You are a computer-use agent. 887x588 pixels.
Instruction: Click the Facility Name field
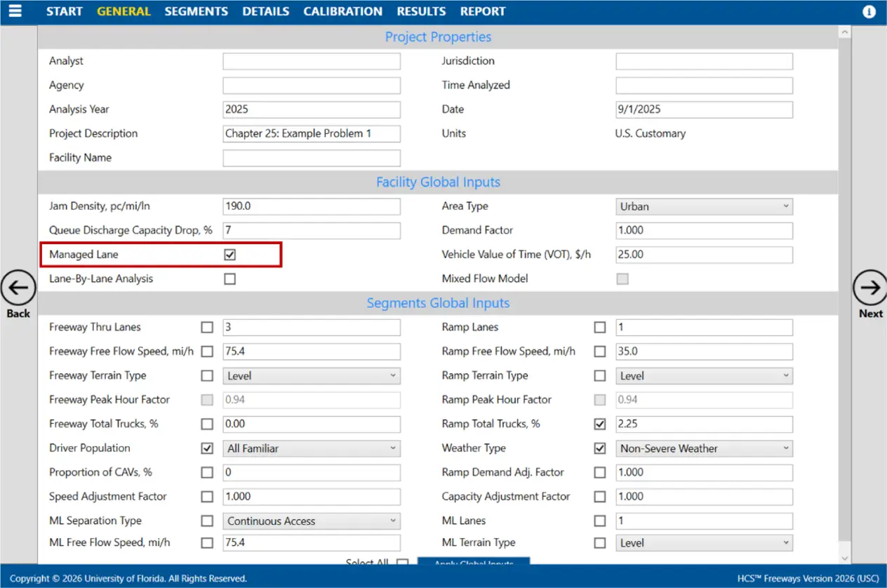click(312, 158)
